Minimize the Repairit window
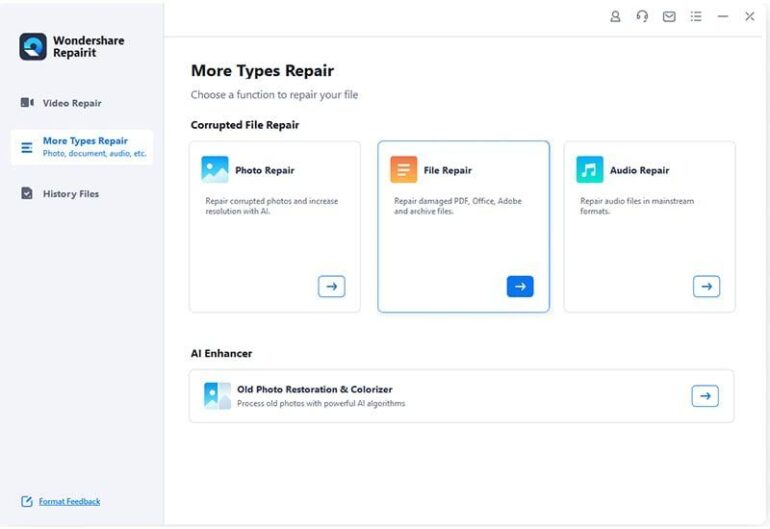 point(722,17)
